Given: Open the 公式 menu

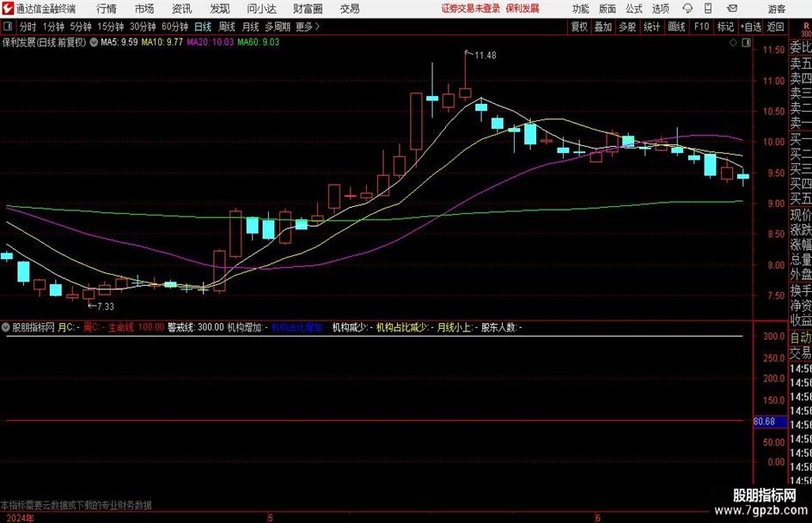Looking at the screenshot, I should pos(634,9).
